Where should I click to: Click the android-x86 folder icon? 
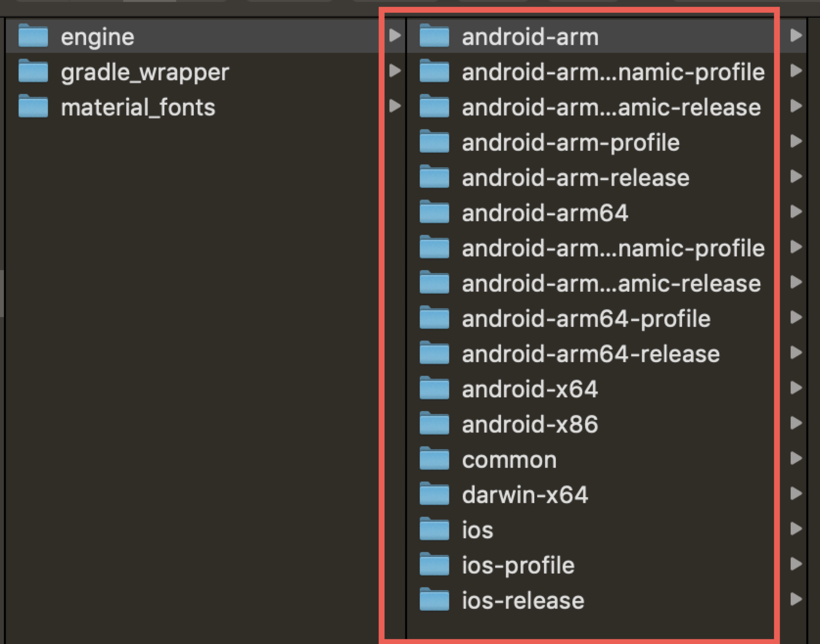pyautogui.click(x=434, y=423)
